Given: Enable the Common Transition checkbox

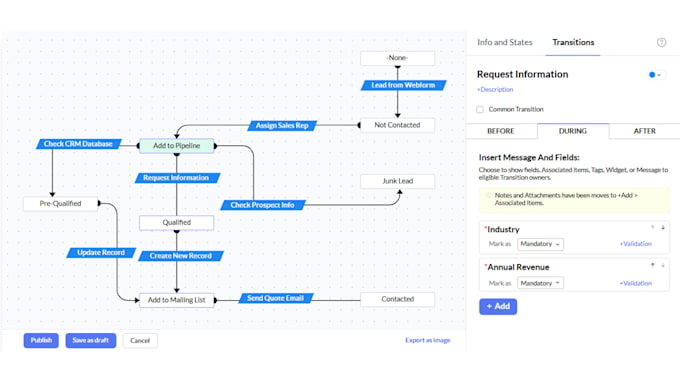Looking at the screenshot, I should 480,109.
